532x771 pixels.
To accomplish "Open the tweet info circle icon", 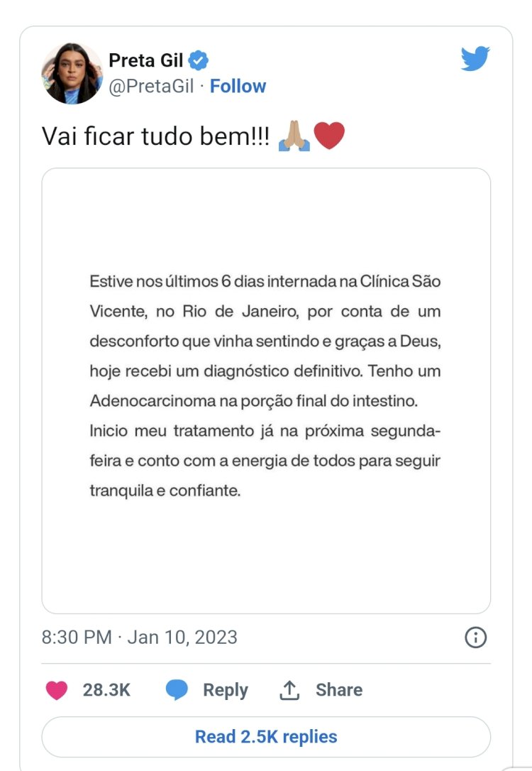I will click(475, 638).
